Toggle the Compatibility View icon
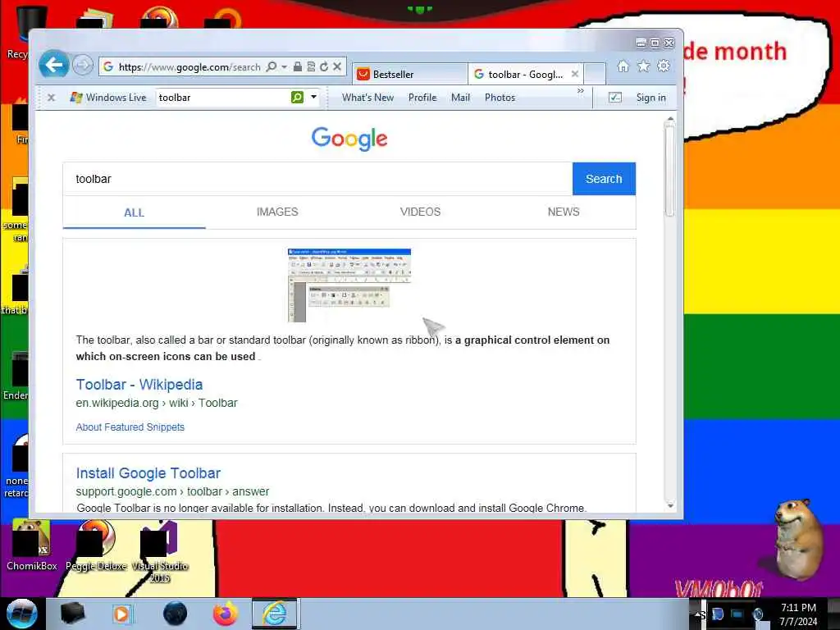 tap(311, 66)
